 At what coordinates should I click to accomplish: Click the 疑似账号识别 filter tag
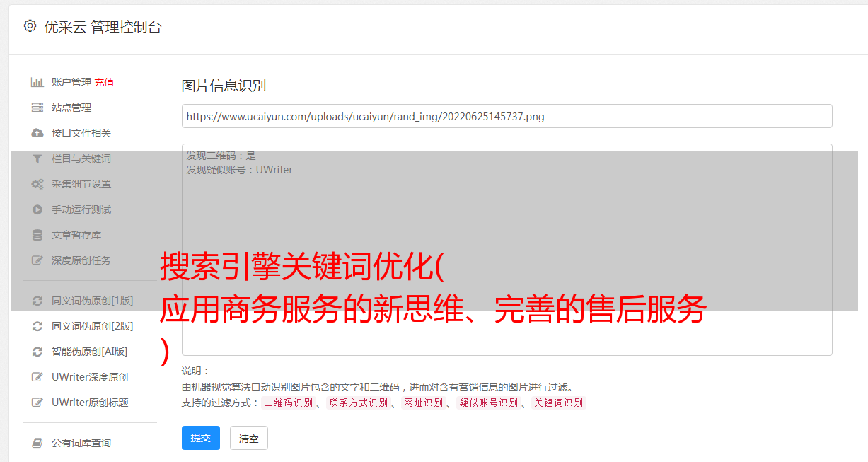point(489,403)
